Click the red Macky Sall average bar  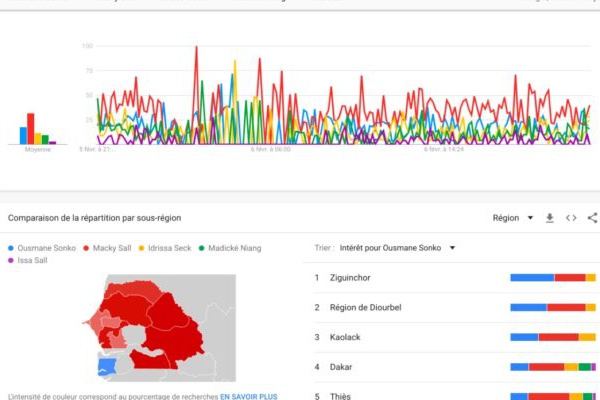pyautogui.click(x=31, y=129)
